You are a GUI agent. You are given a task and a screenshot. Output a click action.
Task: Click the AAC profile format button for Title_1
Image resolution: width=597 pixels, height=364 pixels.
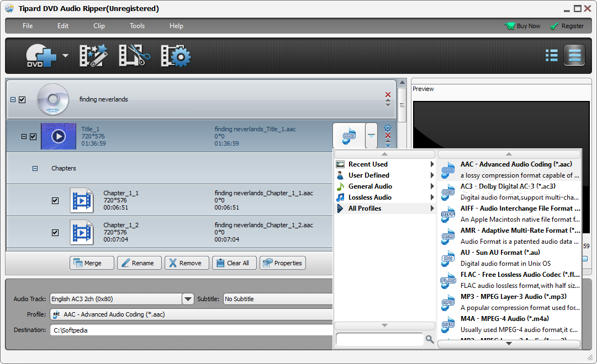pyautogui.click(x=349, y=136)
